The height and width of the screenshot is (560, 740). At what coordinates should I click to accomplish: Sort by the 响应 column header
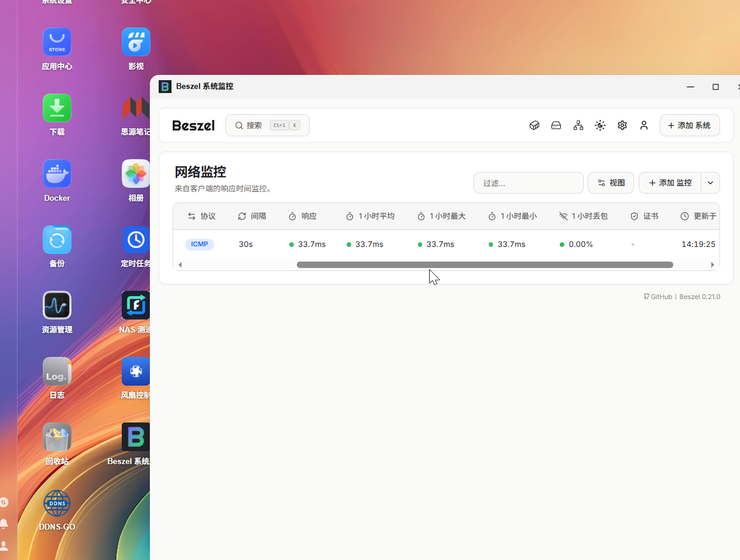click(x=303, y=216)
